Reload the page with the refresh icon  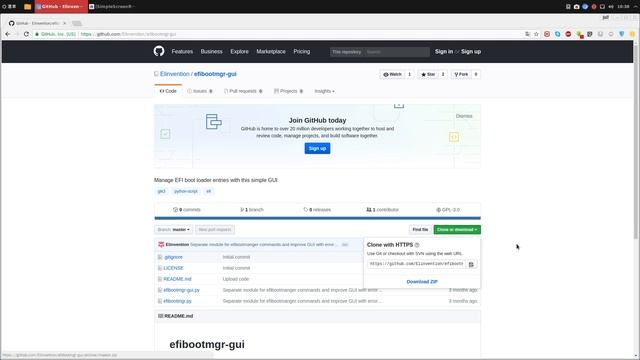coord(27,34)
